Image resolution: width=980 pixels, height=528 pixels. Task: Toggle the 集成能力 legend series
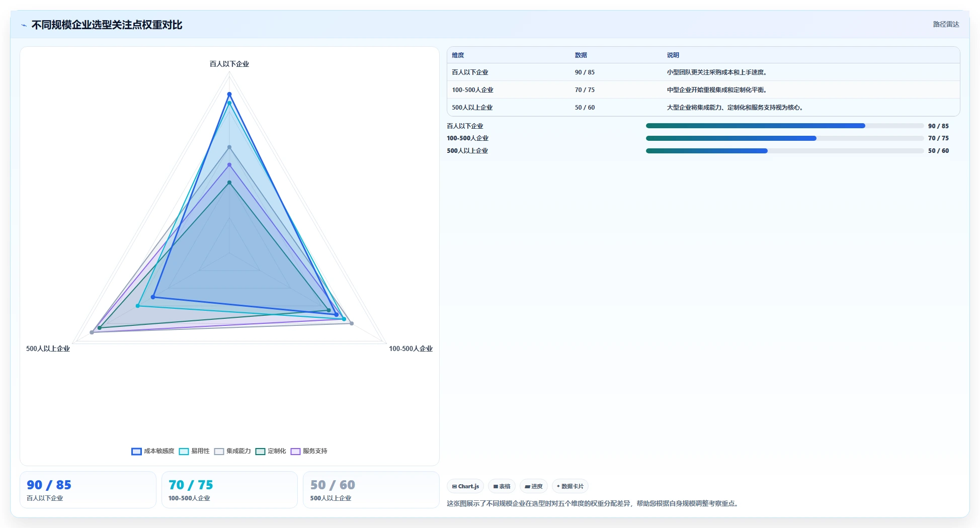point(232,451)
